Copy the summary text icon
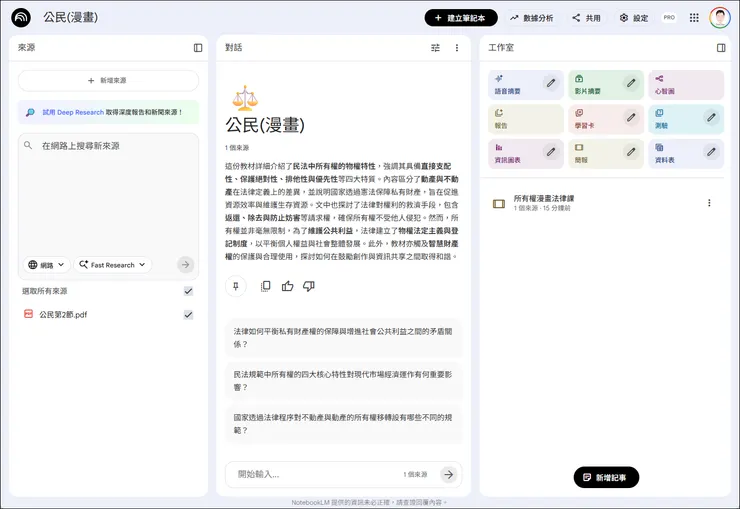The height and width of the screenshot is (509, 740). [266, 286]
